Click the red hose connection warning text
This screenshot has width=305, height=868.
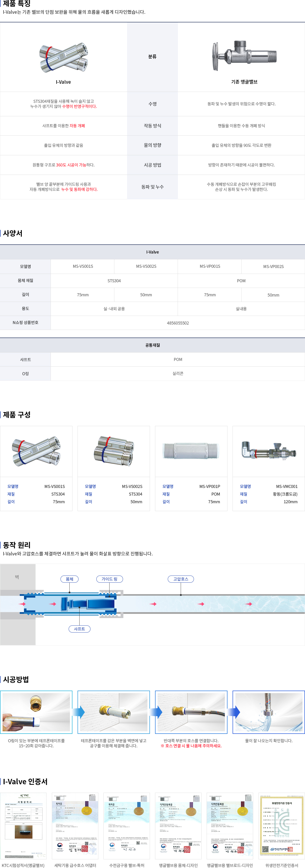[191, 746]
